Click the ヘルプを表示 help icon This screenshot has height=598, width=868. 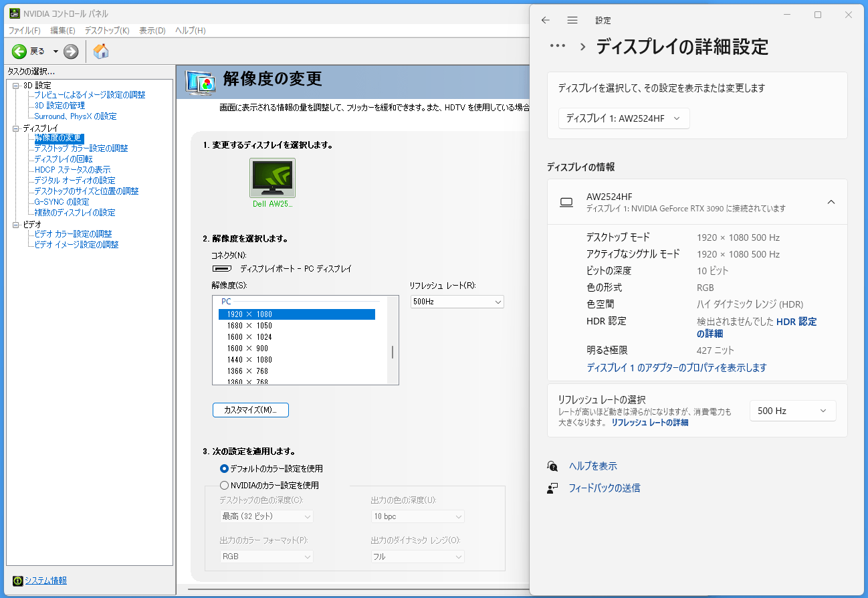point(552,466)
